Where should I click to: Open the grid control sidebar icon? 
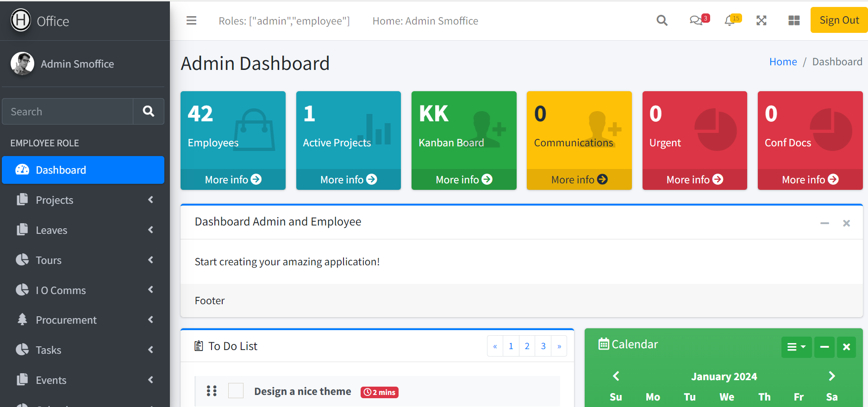(794, 21)
